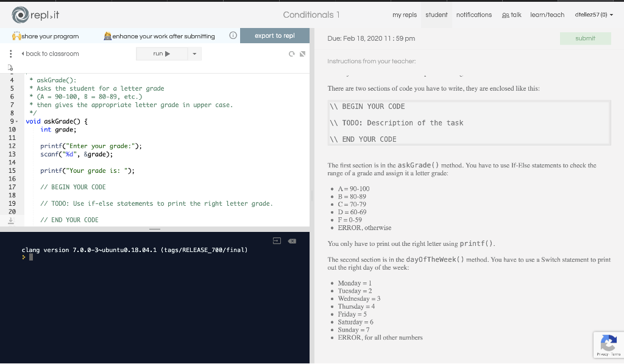Screen dimensions: 624x364
Task: Select learn/teach in the header
Action: (547, 15)
